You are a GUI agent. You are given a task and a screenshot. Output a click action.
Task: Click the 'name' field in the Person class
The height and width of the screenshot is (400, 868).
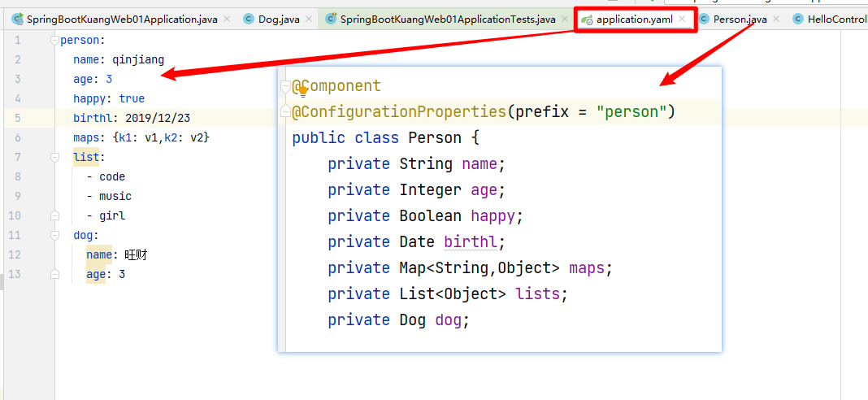[480, 164]
